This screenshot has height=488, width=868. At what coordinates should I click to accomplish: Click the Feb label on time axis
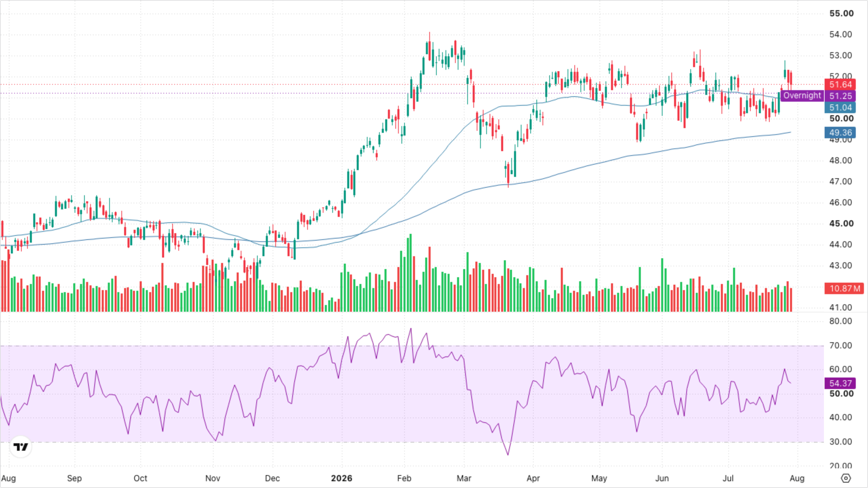point(404,478)
